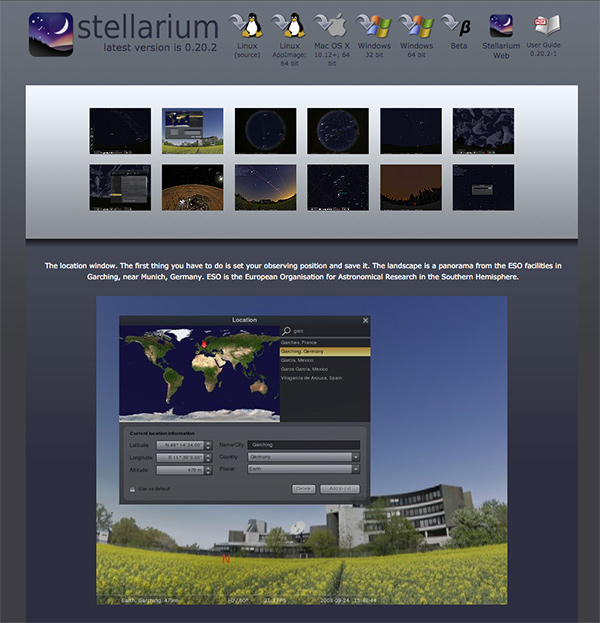Open the first top-row dark starry sky thumbnail
Viewport: 600px width, 623px height.
pyautogui.click(x=120, y=131)
